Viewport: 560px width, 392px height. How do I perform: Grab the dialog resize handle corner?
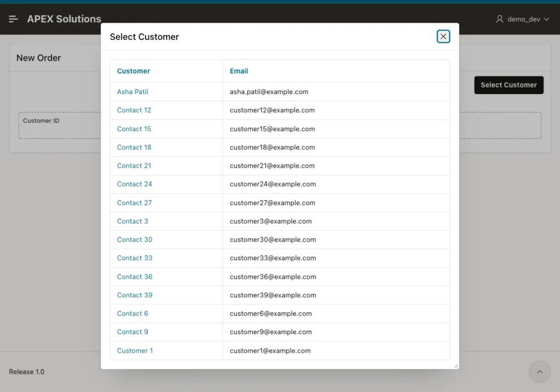pyautogui.click(x=456, y=366)
